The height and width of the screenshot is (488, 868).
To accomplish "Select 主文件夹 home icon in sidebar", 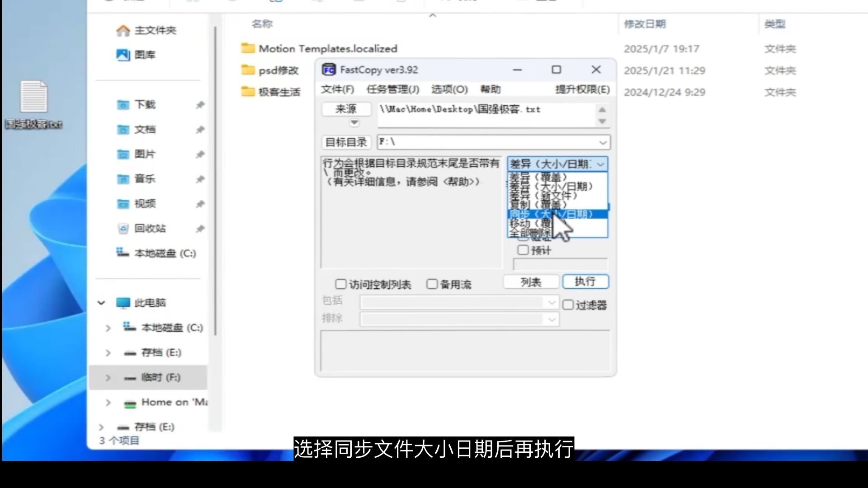I will tap(123, 31).
